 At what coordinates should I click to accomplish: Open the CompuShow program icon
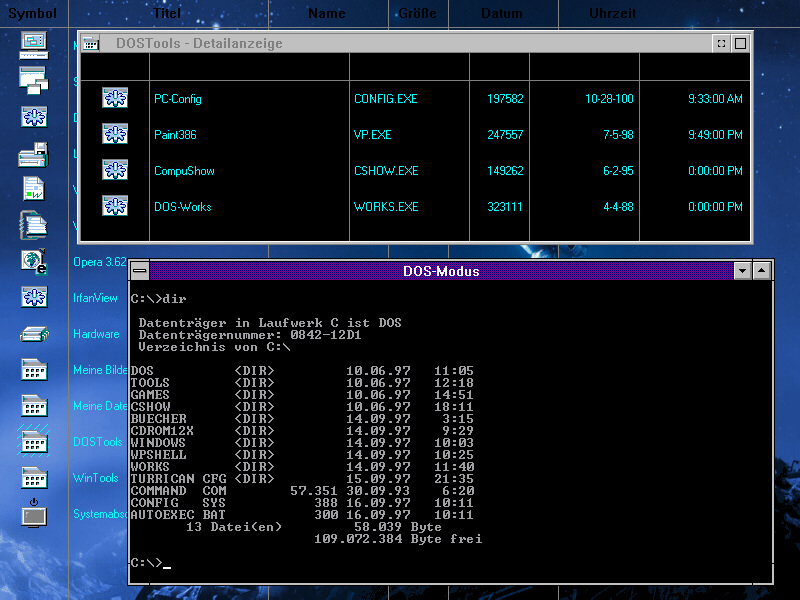tap(115, 170)
